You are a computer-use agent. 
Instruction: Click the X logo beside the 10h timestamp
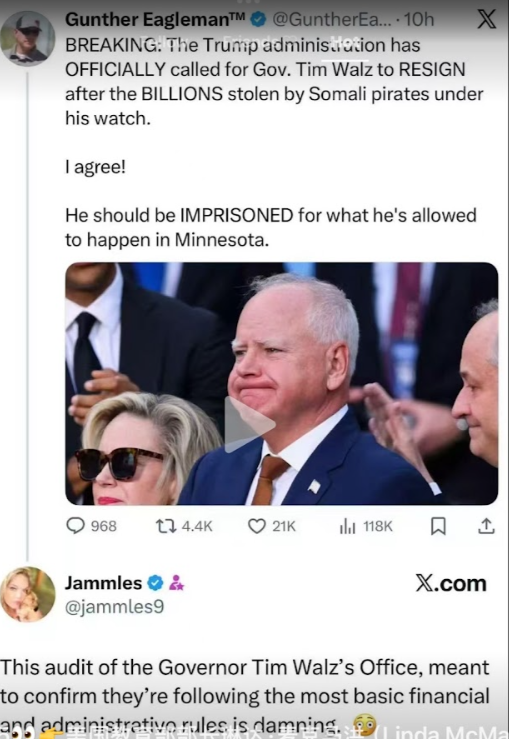click(x=486, y=19)
